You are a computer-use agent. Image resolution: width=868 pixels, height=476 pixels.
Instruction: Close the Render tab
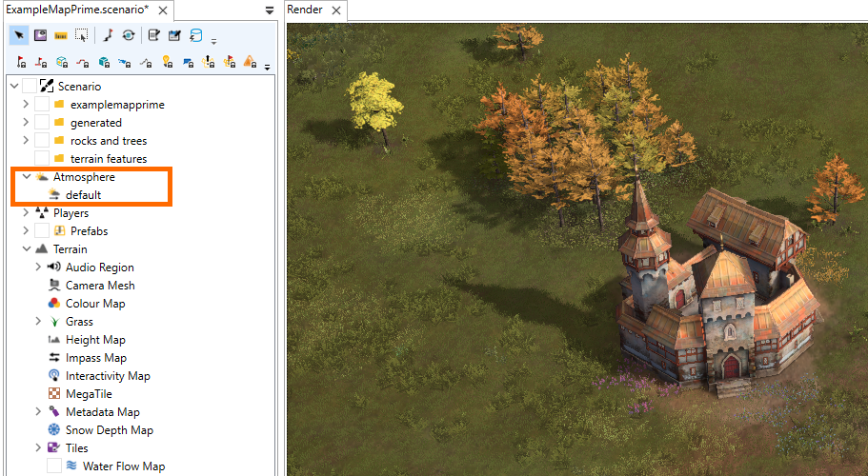point(336,10)
